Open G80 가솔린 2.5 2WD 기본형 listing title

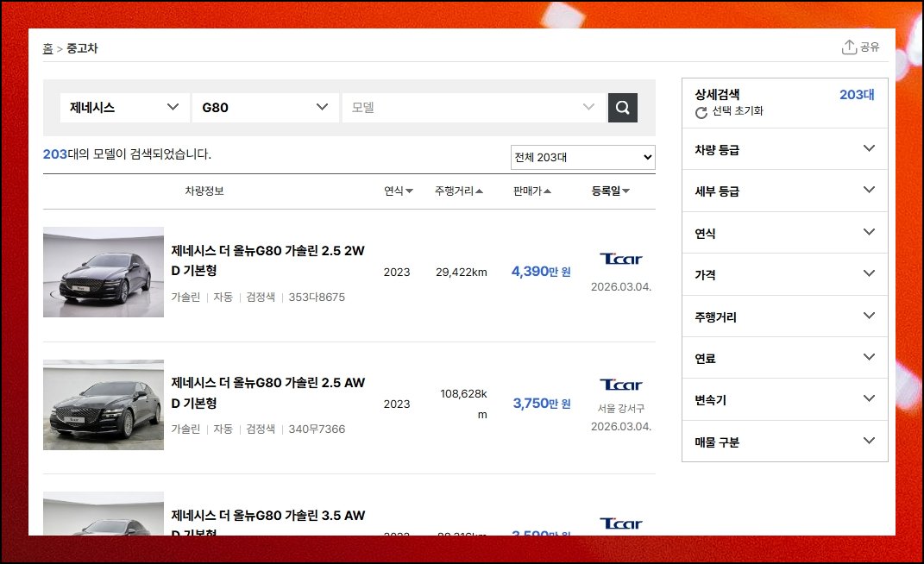click(x=267, y=260)
